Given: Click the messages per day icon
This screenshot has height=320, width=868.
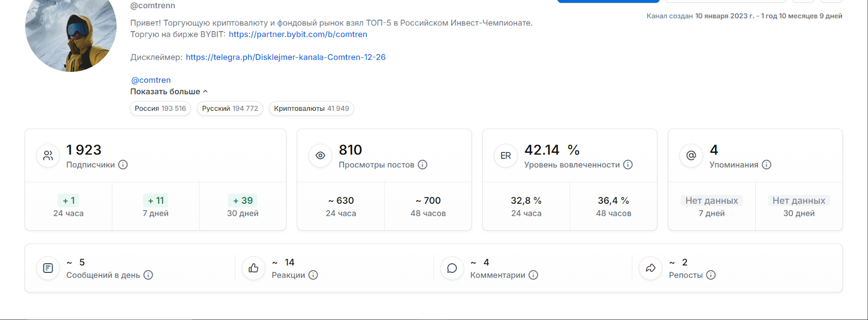Looking at the screenshot, I should [48, 268].
